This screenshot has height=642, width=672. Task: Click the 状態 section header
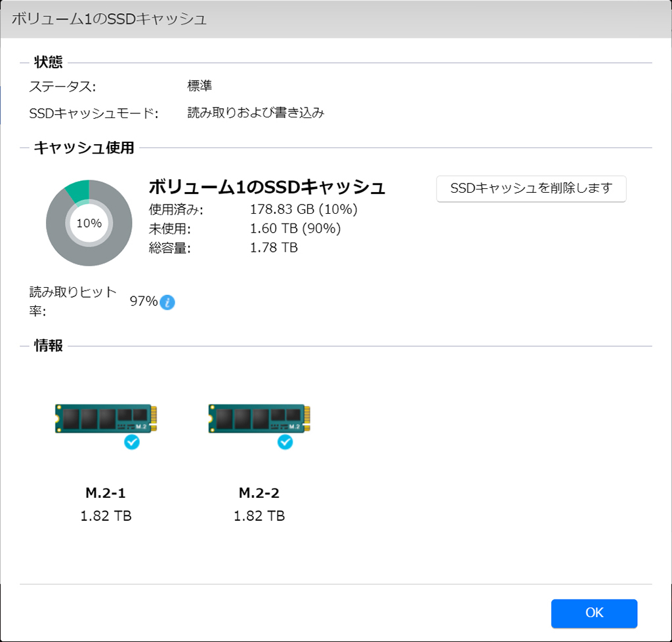(49, 62)
